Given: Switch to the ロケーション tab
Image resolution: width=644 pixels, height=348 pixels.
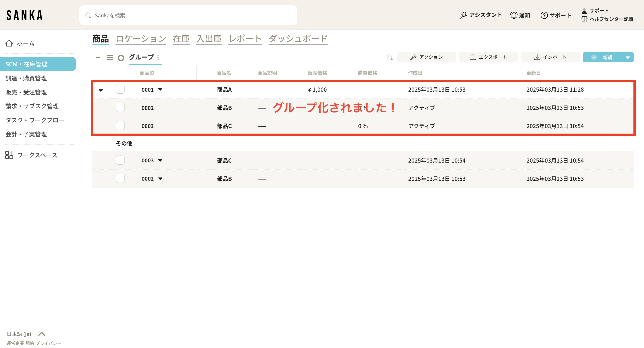Looking at the screenshot, I should pyautogui.click(x=141, y=39).
